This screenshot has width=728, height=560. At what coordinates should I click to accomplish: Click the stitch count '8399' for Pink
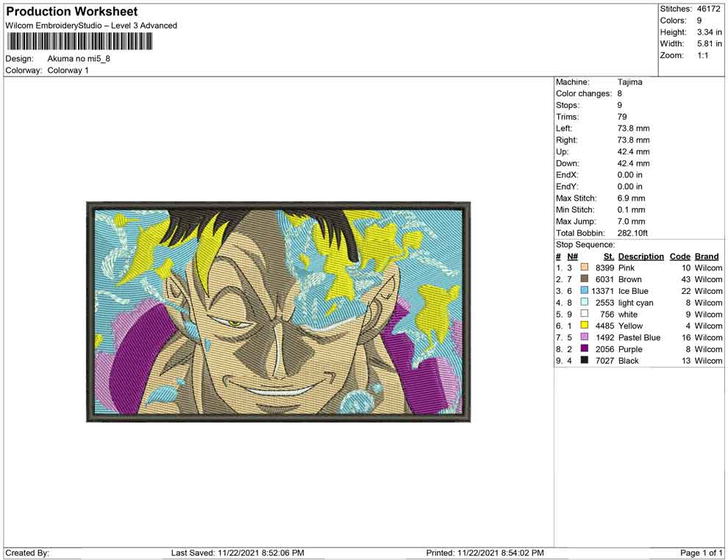tap(604, 268)
